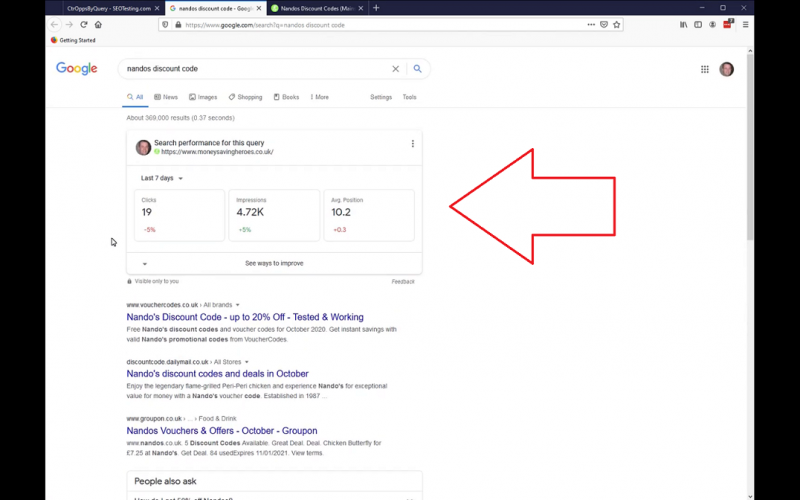The width and height of the screenshot is (800, 500).
Task: Close the Nandos Discount Codes tab
Action: coord(361,8)
